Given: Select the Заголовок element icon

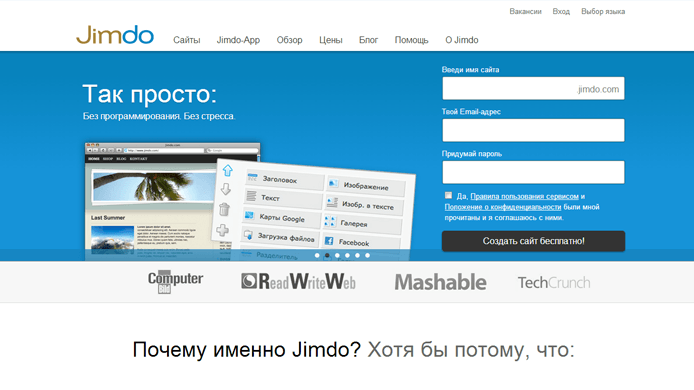Looking at the screenshot, I should [x=252, y=178].
